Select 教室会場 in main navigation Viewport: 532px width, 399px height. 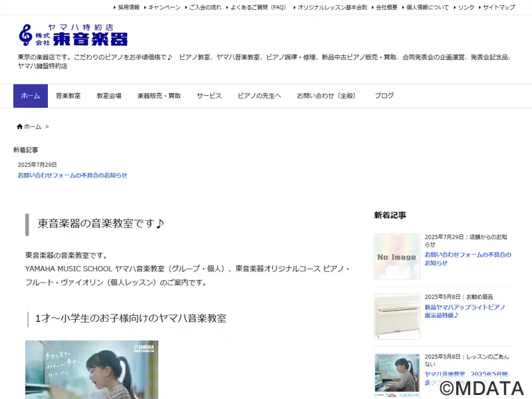tap(109, 96)
